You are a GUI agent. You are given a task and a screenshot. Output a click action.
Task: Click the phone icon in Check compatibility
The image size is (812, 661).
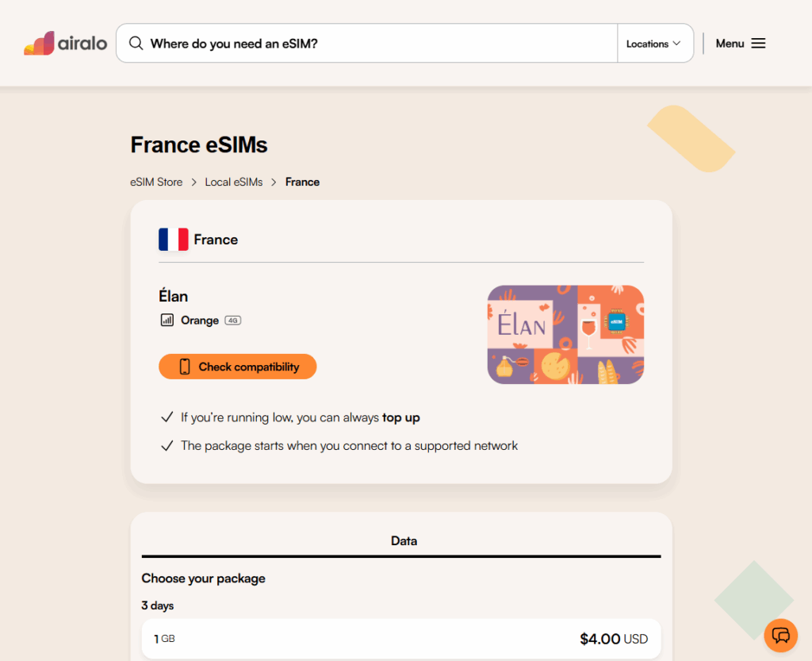[185, 367]
